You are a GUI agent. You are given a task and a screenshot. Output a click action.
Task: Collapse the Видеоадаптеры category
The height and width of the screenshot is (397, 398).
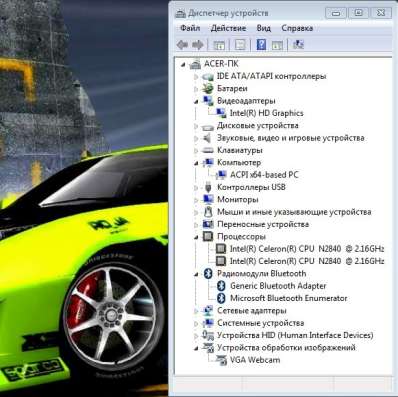196,101
